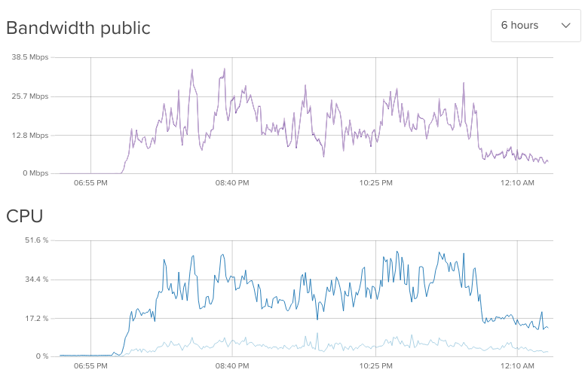Click the Bandwidth public chart title

point(78,29)
